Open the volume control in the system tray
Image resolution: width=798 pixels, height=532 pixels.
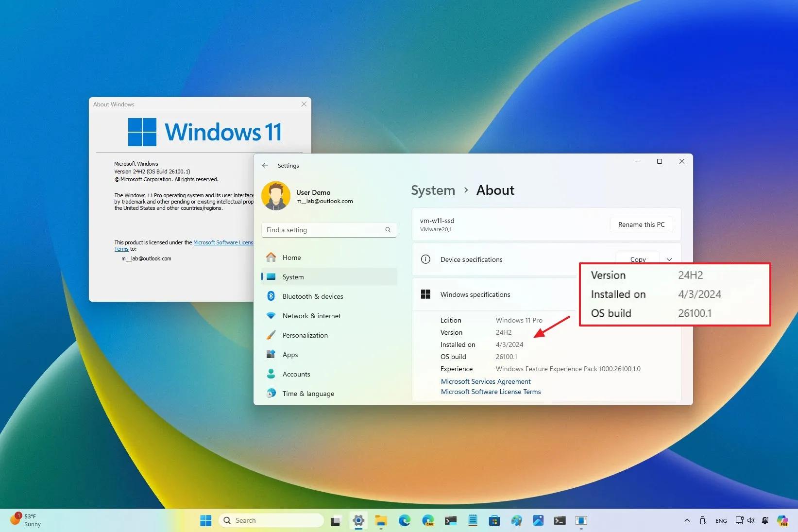pos(751,520)
